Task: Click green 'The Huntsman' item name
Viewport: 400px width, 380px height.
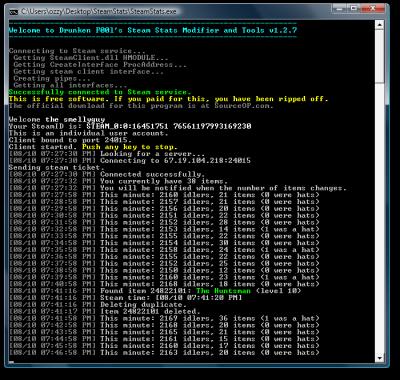Action: pos(223,291)
